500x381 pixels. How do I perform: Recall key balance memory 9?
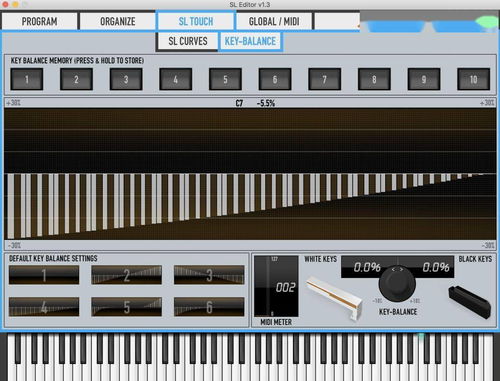coord(424,79)
